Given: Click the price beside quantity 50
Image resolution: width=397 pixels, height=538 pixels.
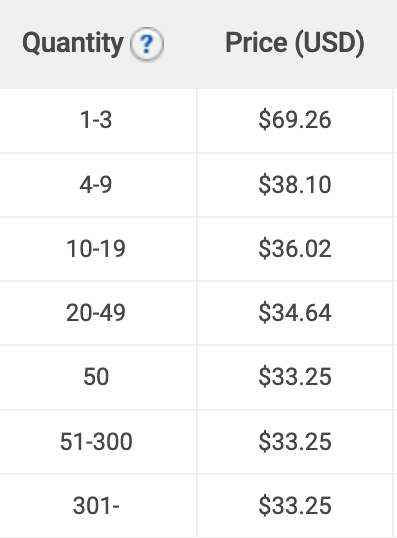Looking at the screenshot, I should click(295, 377).
